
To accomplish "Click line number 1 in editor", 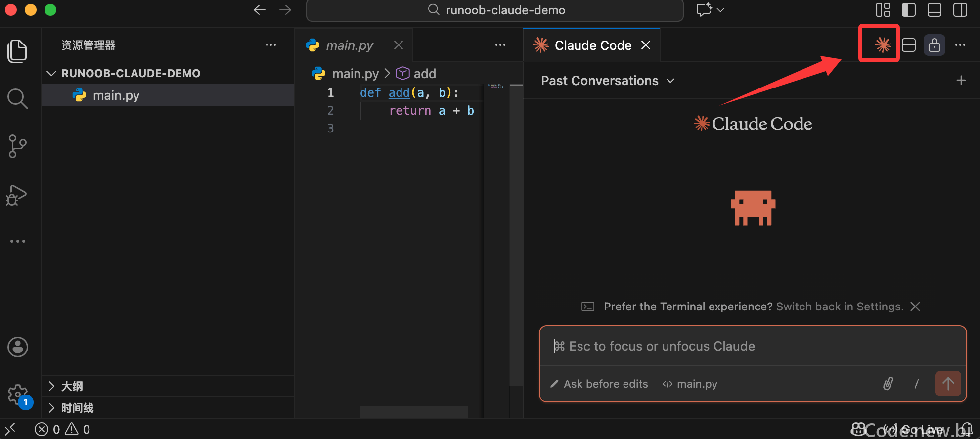I will tap(330, 92).
